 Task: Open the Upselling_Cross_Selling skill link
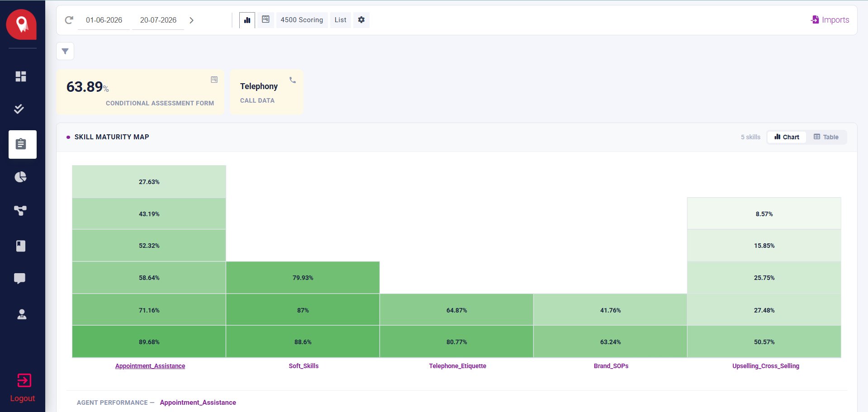(x=766, y=366)
